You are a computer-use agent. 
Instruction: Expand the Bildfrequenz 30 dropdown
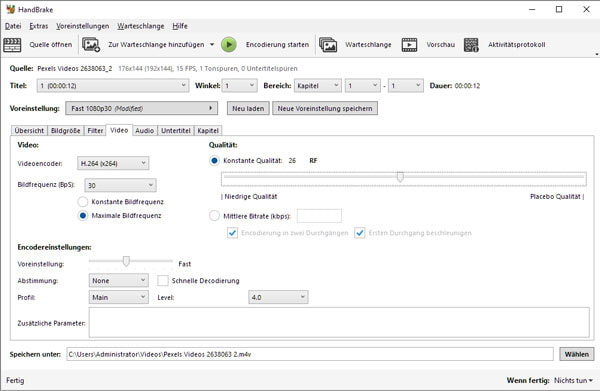120,185
